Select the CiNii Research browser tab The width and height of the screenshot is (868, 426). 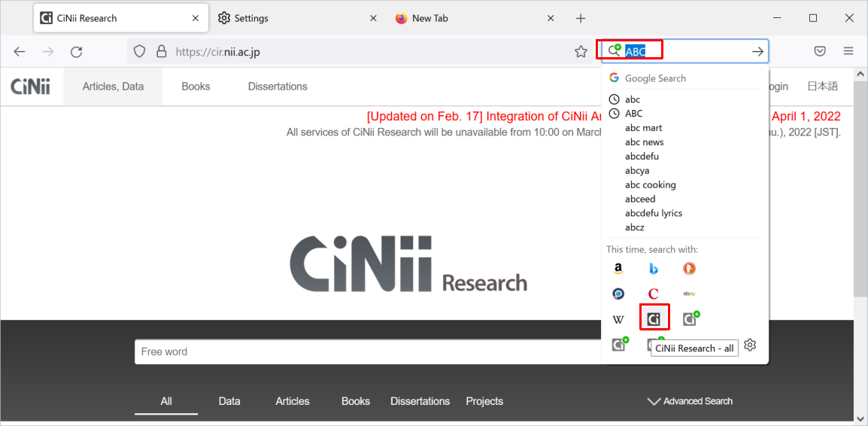click(121, 18)
